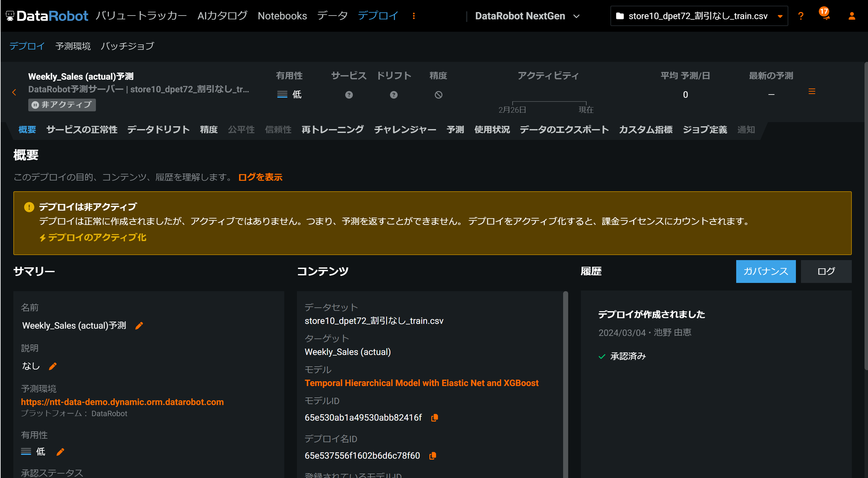
Task: Edit the description with pencil icon
Action: tap(53, 366)
